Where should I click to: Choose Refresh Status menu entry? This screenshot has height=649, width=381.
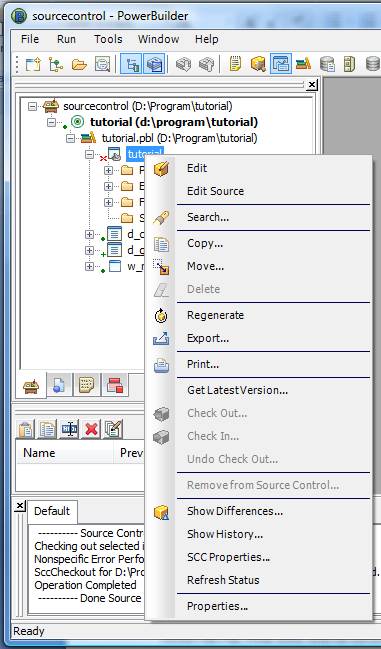click(x=259, y=580)
